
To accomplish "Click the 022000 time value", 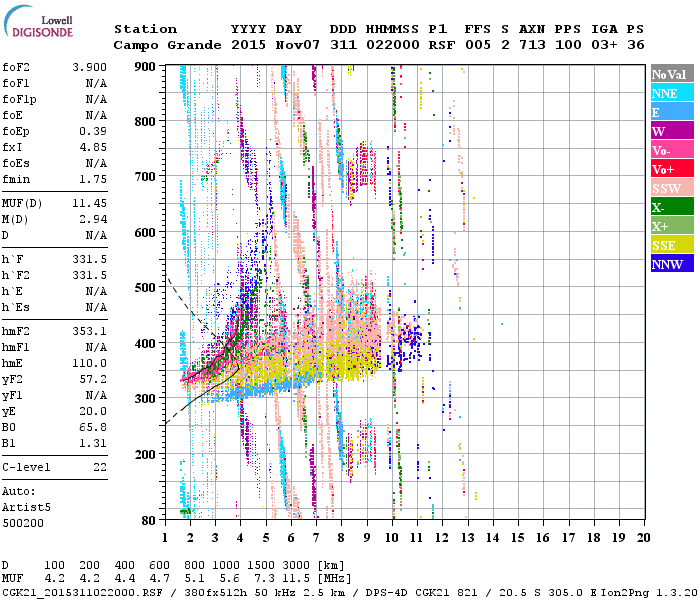I will (x=392, y=45).
